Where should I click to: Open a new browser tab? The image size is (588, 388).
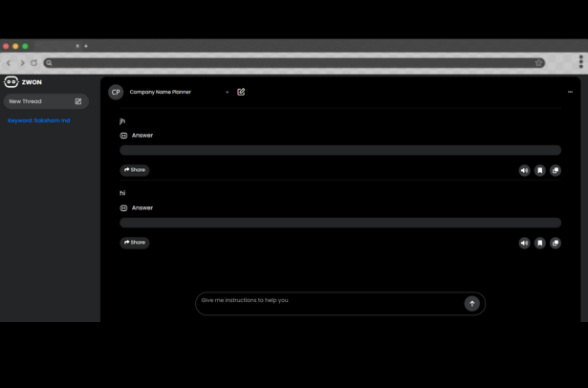pos(86,46)
